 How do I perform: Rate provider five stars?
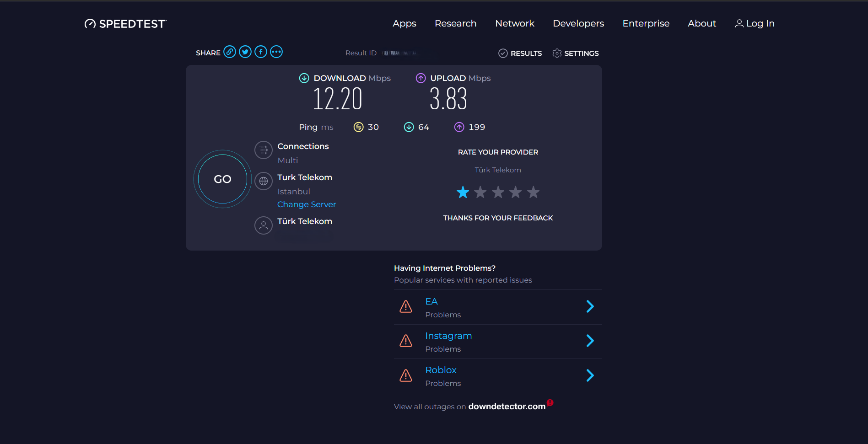(534, 193)
